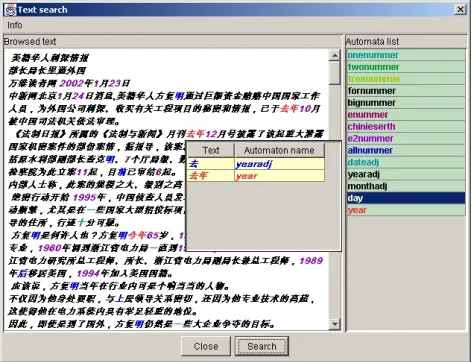Viewport: 474px width, 362px height.
Task: Click the application icon in title bar
Action: coord(10,10)
